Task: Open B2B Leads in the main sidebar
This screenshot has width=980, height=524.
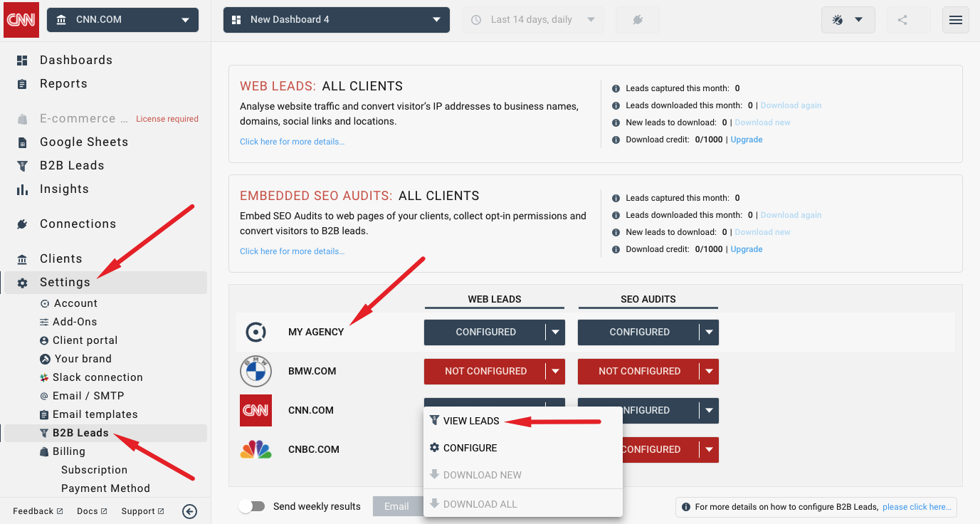Action: (x=72, y=165)
